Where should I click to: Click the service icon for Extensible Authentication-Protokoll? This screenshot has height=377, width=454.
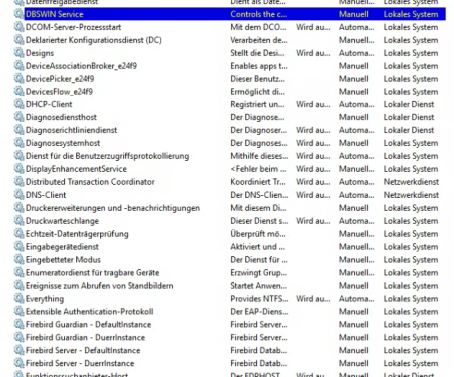[x=19, y=312]
